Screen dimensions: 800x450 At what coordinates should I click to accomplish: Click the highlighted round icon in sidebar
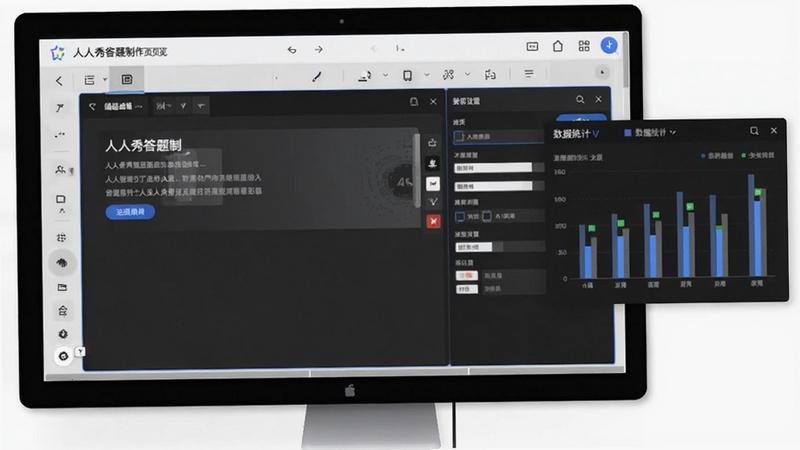(x=62, y=263)
